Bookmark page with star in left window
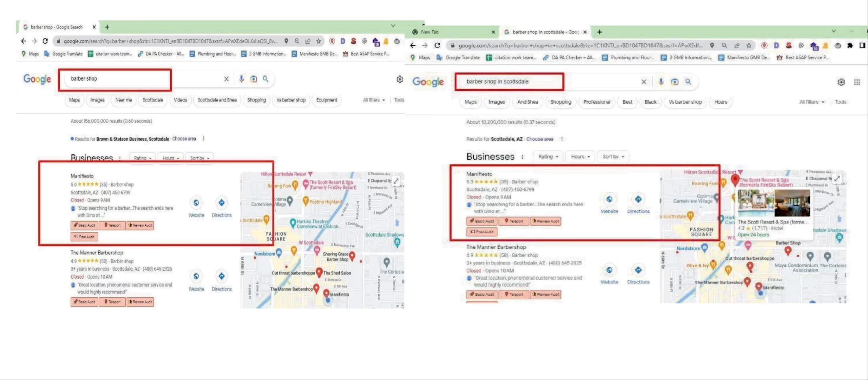This screenshot has width=868, height=380. pos(318,41)
